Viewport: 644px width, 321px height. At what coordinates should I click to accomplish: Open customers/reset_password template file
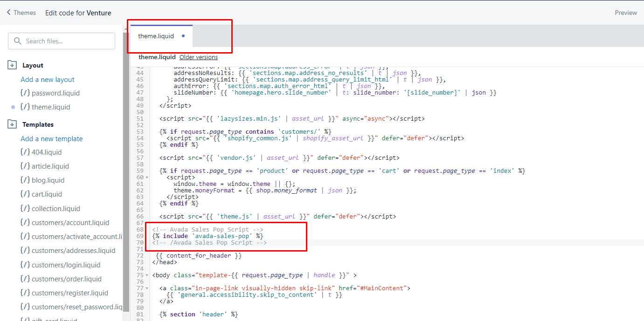point(77,307)
